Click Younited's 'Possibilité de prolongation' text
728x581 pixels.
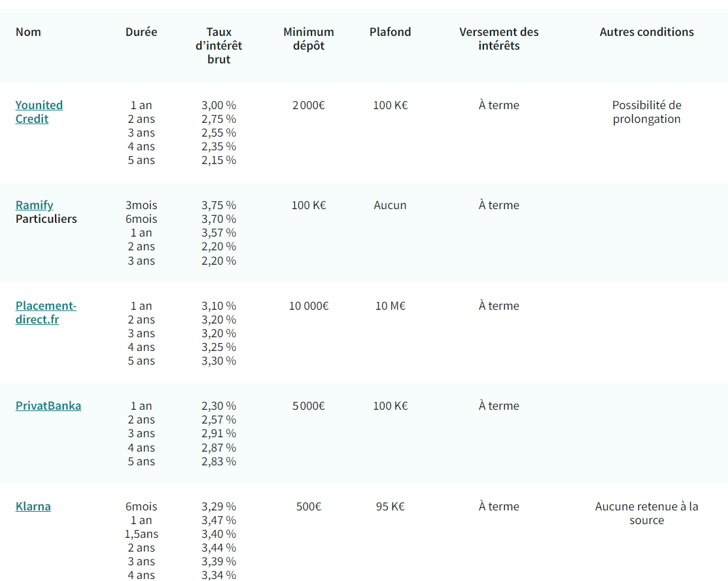647,112
